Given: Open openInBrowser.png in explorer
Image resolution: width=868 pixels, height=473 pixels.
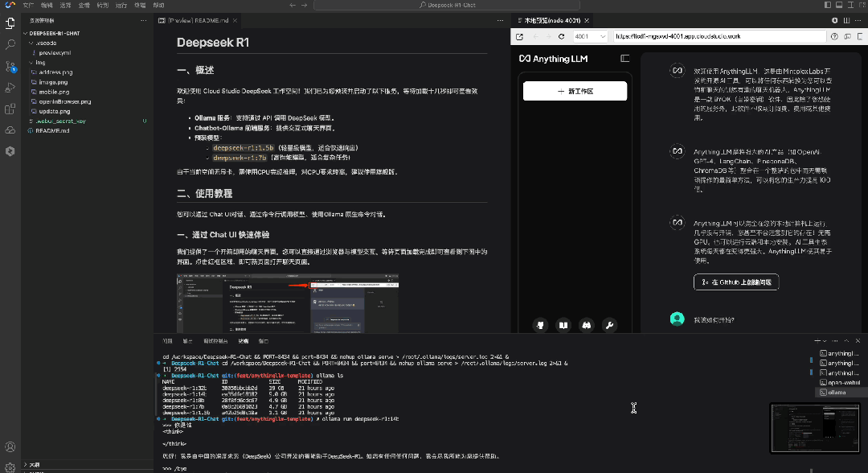Looking at the screenshot, I should tap(65, 101).
